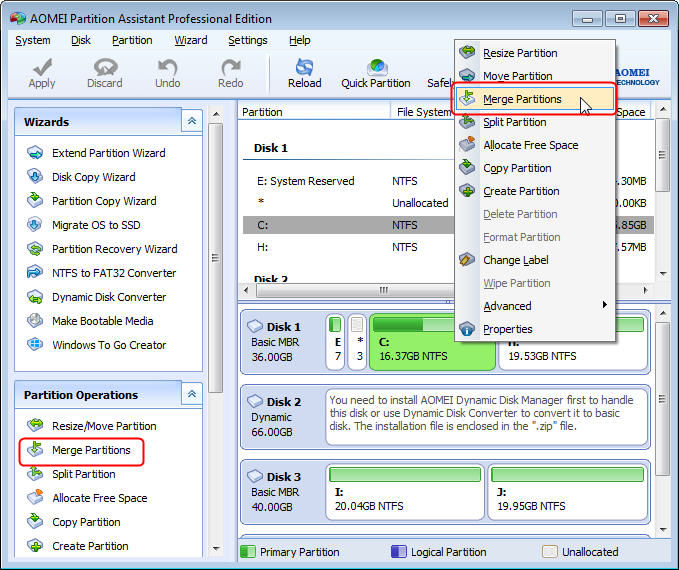Image resolution: width=679 pixels, height=570 pixels.
Task: Select I: 20.04GB NTFS partition block
Action: [405, 492]
